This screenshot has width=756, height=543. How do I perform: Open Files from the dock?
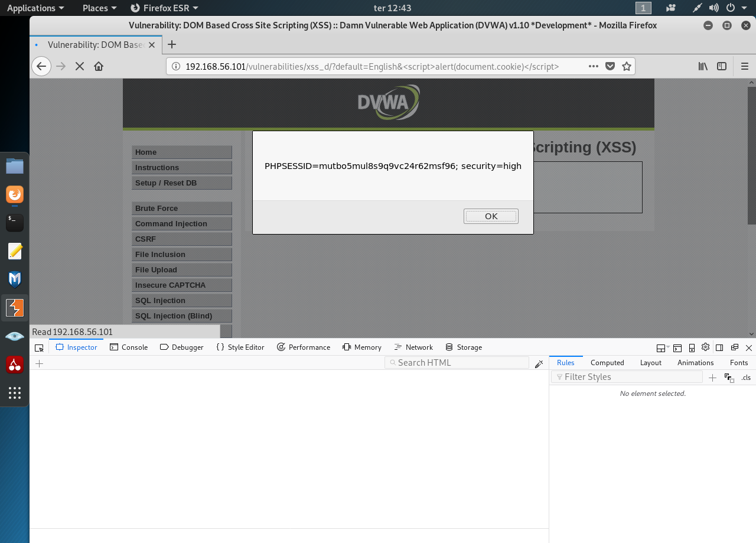(15, 166)
